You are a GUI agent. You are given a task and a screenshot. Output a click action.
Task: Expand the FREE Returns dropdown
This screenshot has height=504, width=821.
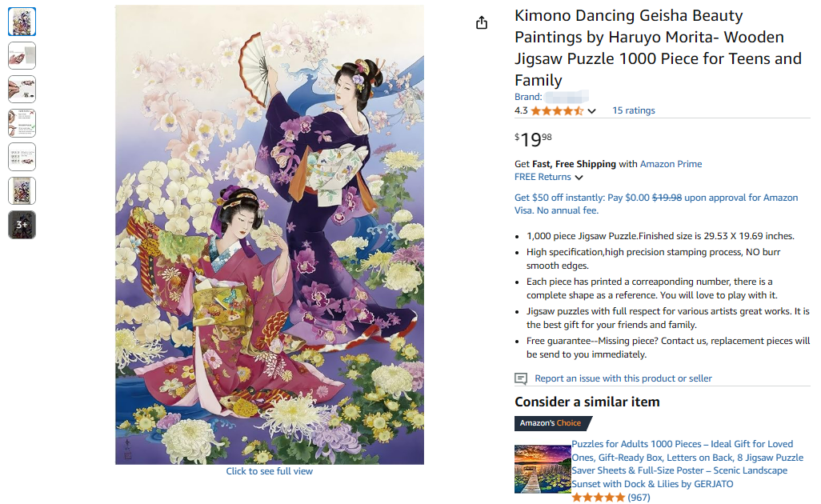[579, 178]
